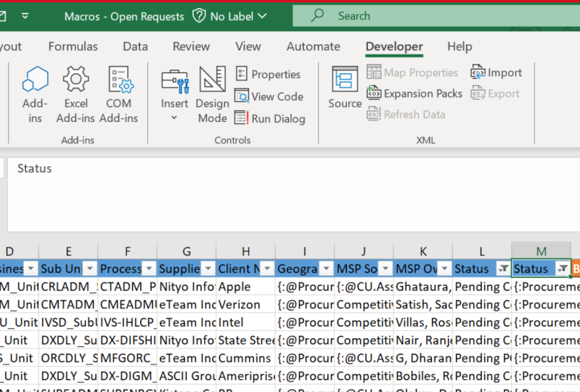Screen dimensions: 580x392
Task: Select the Apple client cell
Action: click(245, 287)
